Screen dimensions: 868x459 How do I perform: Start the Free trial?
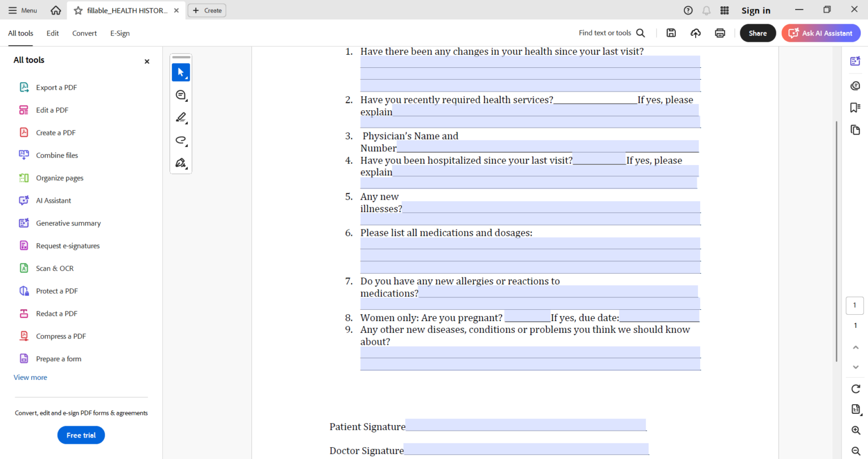[x=81, y=435]
